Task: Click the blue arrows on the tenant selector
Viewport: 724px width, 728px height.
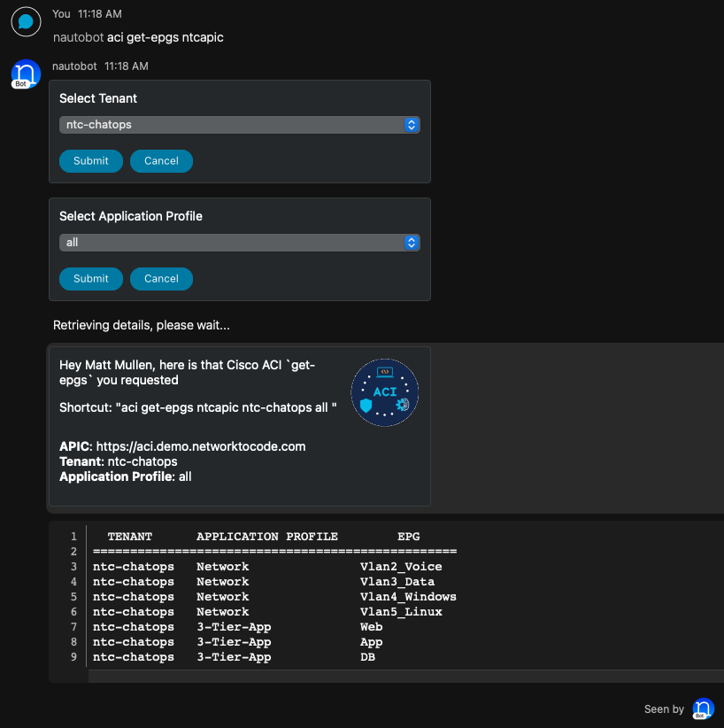Action: pos(411,125)
